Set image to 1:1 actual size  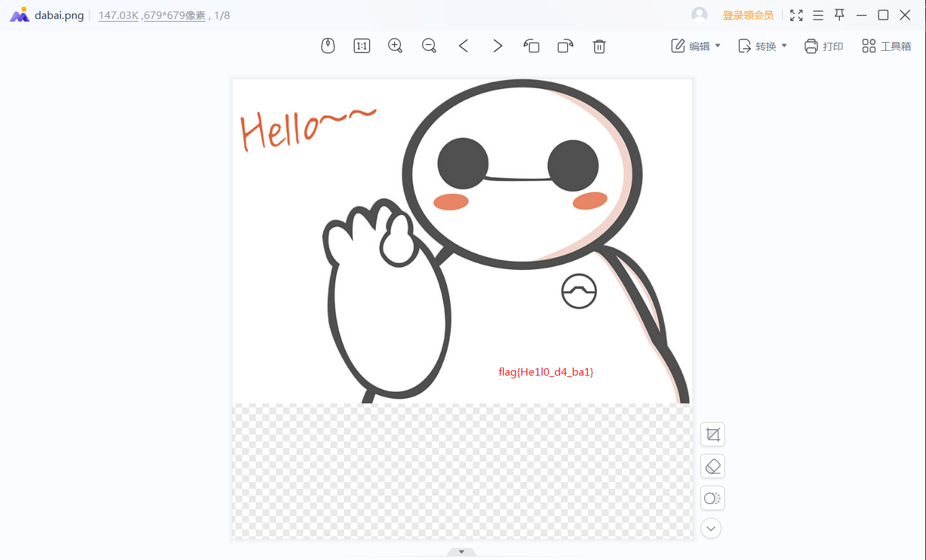tap(362, 46)
